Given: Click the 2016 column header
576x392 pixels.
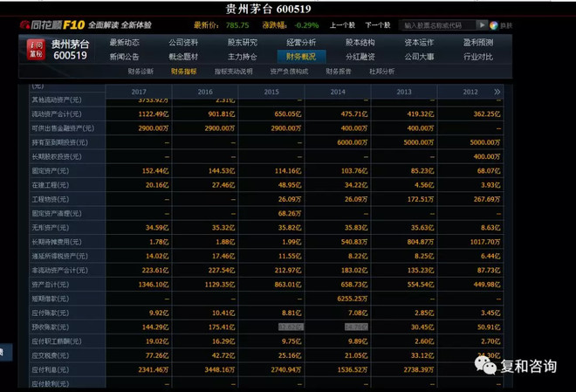Looking at the screenshot, I should (x=205, y=92).
